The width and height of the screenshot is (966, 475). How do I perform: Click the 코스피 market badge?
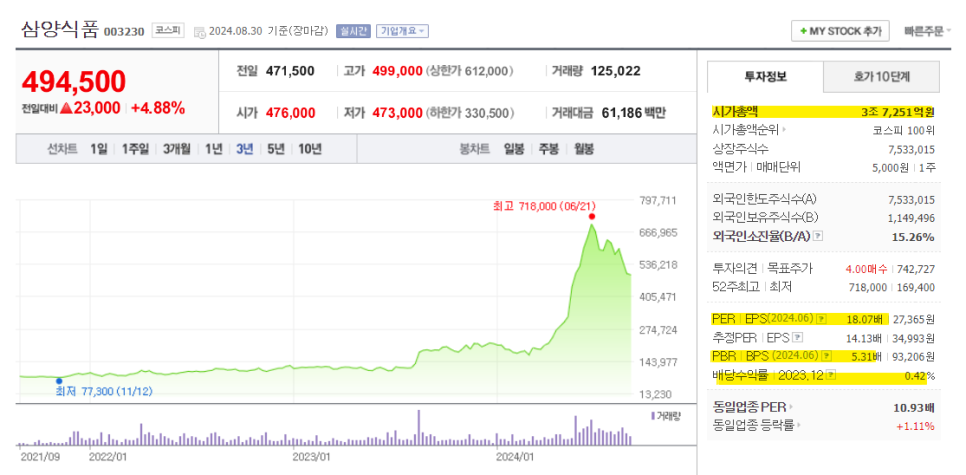[x=168, y=30]
